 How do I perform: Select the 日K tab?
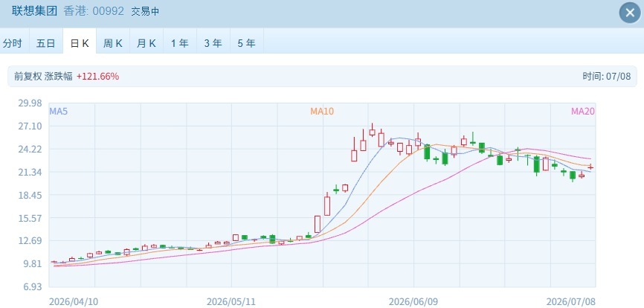(80, 43)
